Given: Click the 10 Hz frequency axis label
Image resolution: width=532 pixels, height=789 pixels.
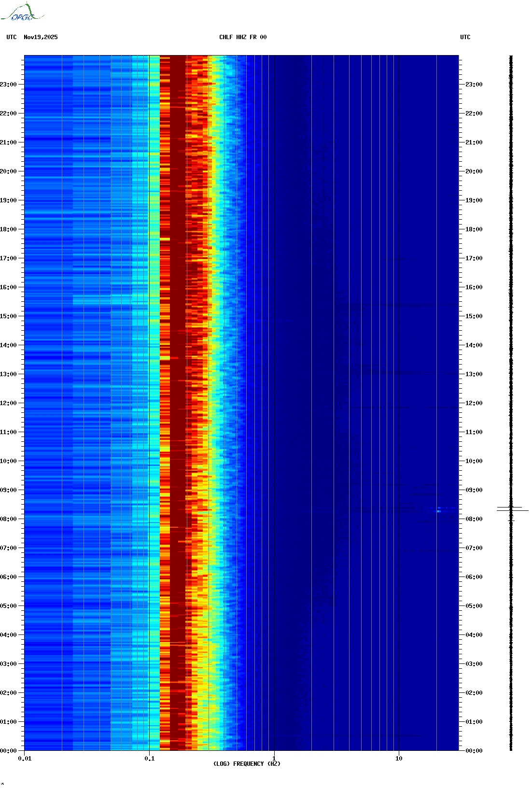Looking at the screenshot, I should coord(399,759).
